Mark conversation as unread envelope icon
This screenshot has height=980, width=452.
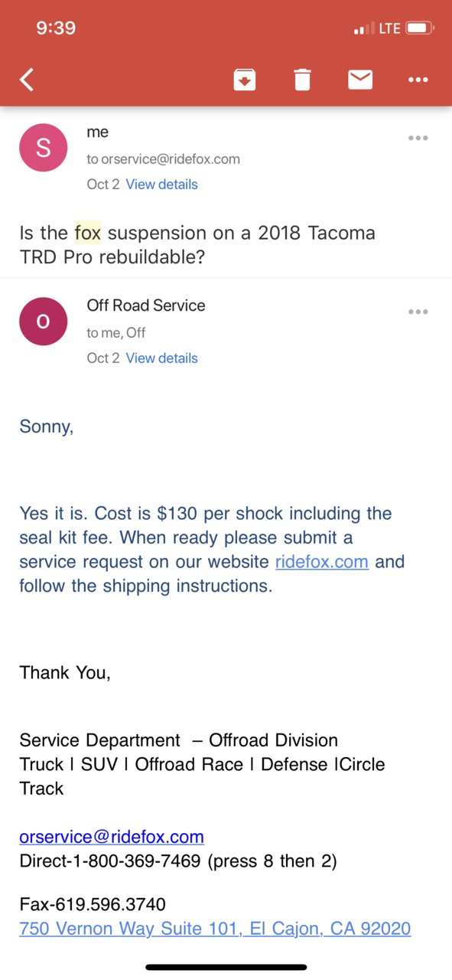[x=360, y=79]
